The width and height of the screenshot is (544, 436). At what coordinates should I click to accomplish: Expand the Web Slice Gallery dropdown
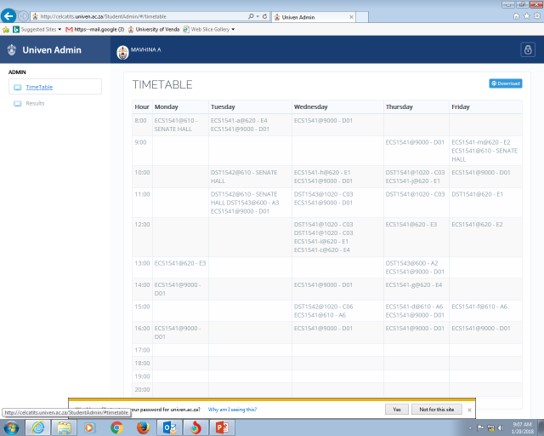point(233,29)
